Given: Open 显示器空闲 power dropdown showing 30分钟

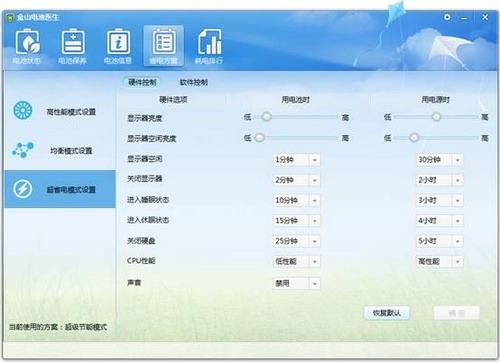Looking at the screenshot, I should coord(439,160).
